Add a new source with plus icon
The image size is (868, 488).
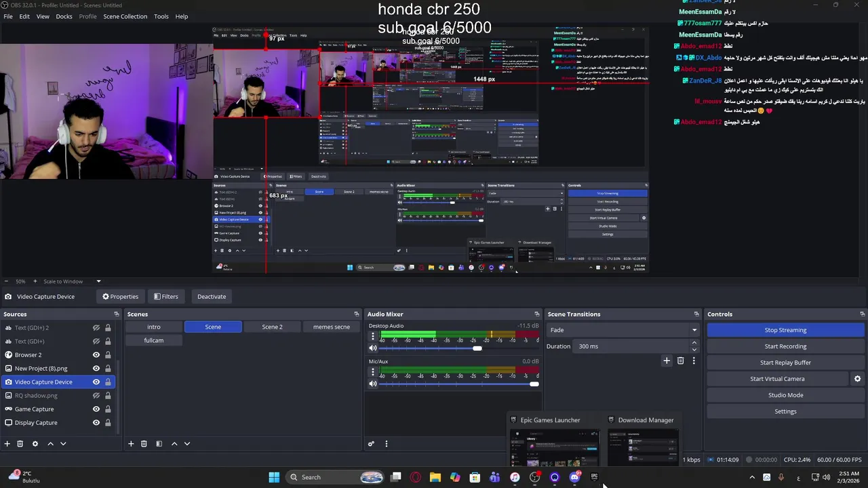[7, 444]
